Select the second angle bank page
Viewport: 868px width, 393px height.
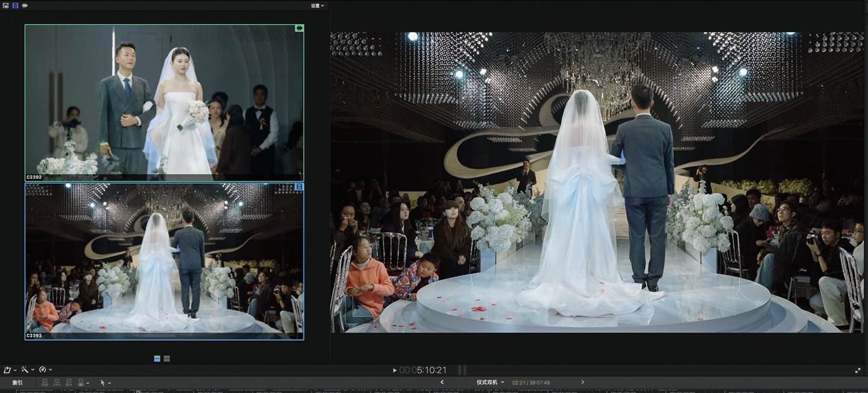(167, 359)
